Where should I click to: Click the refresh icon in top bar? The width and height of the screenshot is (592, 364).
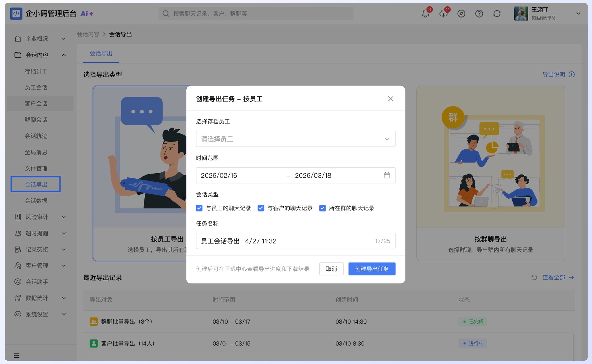[x=497, y=14]
